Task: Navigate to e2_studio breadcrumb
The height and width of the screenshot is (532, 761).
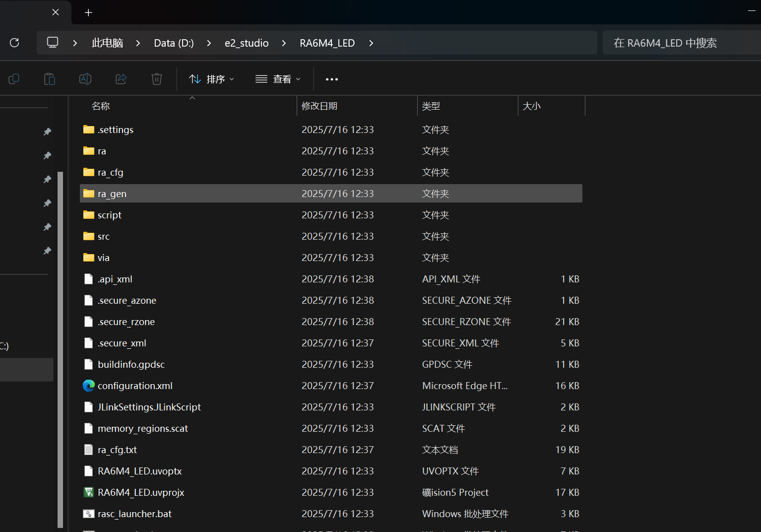Action: coord(247,43)
